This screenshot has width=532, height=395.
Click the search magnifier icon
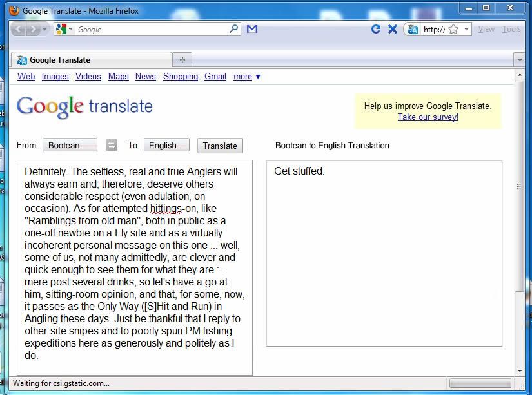click(234, 29)
